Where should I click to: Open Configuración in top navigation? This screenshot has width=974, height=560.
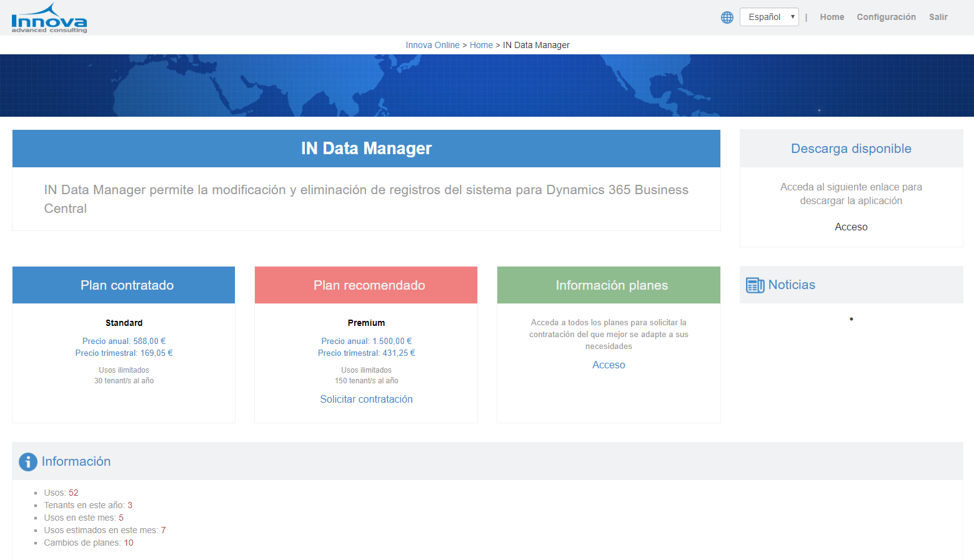click(x=886, y=17)
